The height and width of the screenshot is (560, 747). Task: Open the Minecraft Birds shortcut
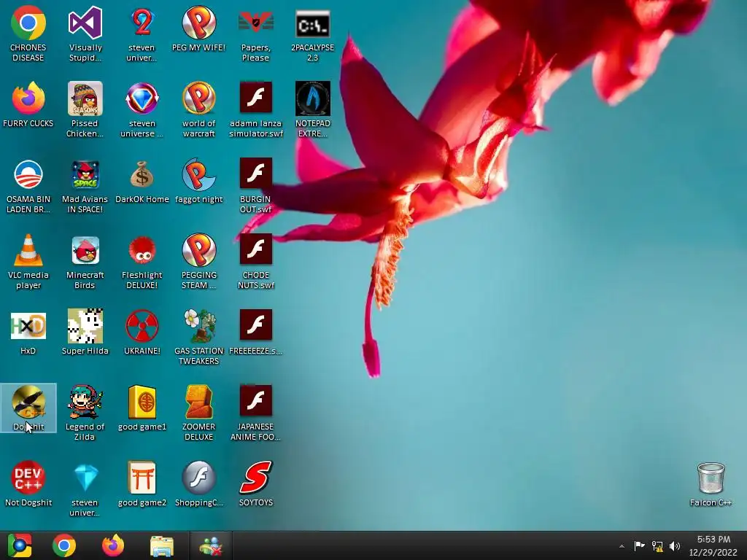85,261
